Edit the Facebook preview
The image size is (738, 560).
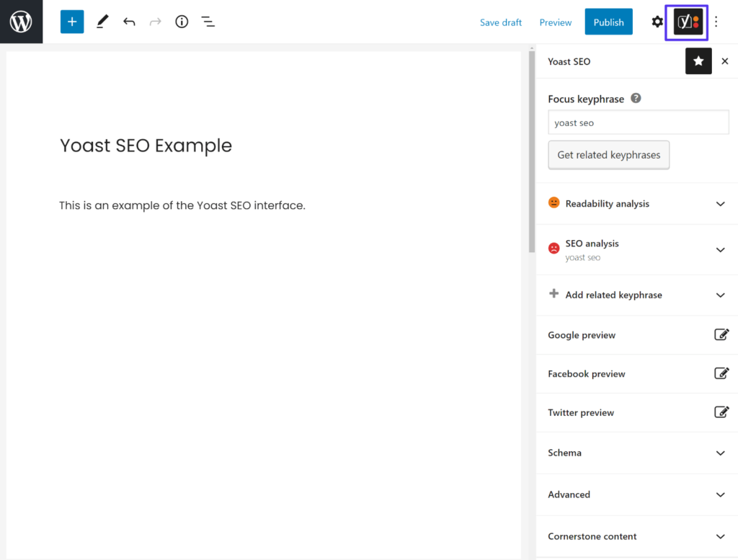click(721, 373)
